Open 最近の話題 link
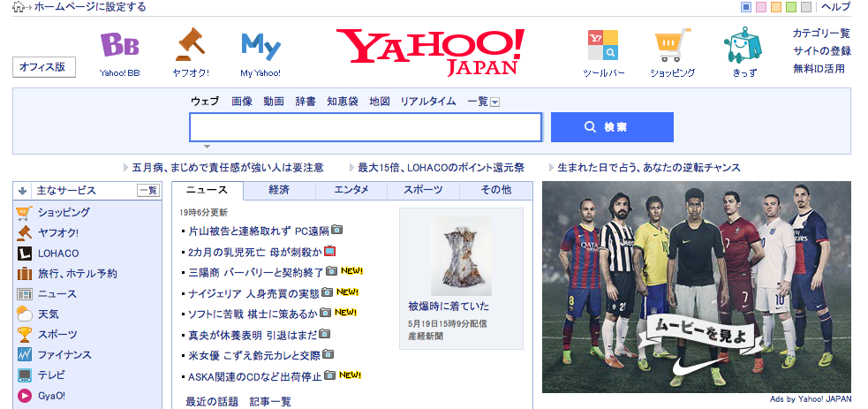Image resolution: width=868 pixels, height=409 pixels. pyautogui.click(x=212, y=402)
